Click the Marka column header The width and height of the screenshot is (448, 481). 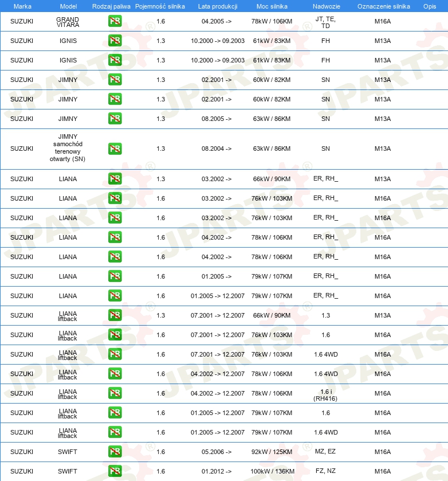pyautogui.click(x=22, y=6)
